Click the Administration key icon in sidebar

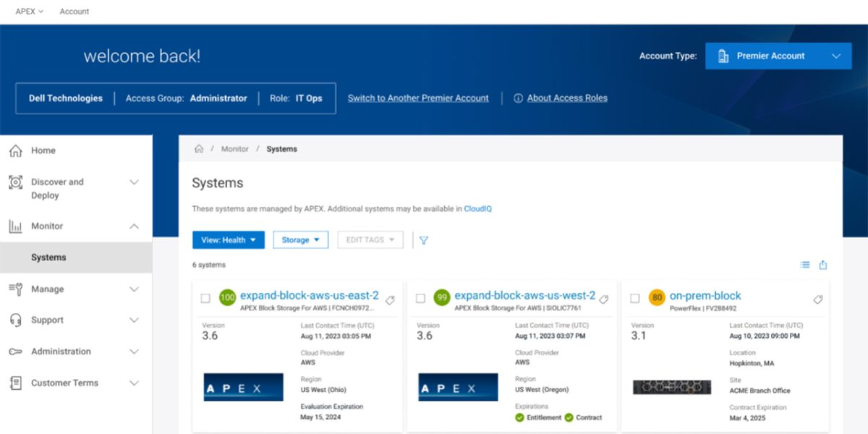click(x=15, y=352)
